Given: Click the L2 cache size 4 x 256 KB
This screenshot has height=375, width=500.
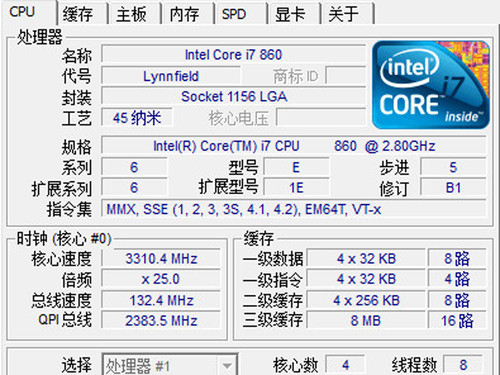Looking at the screenshot, I should pos(366,300).
